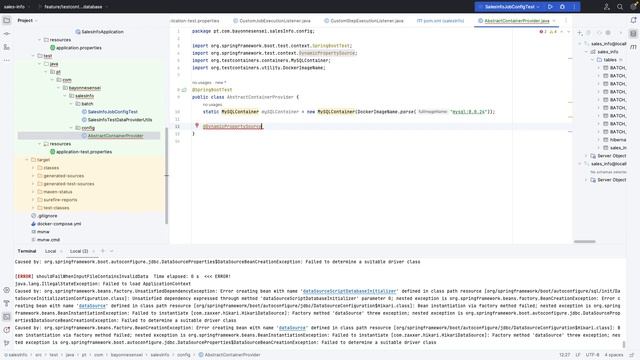Collapse the bayonnesensei package
The image size is (640, 360).
click(x=59, y=88)
